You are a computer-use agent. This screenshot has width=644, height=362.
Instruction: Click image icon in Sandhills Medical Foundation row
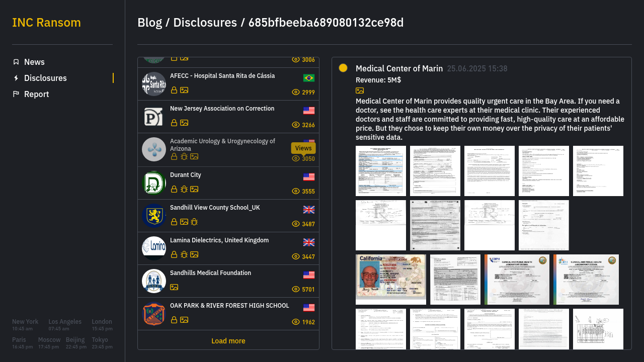pos(174,287)
